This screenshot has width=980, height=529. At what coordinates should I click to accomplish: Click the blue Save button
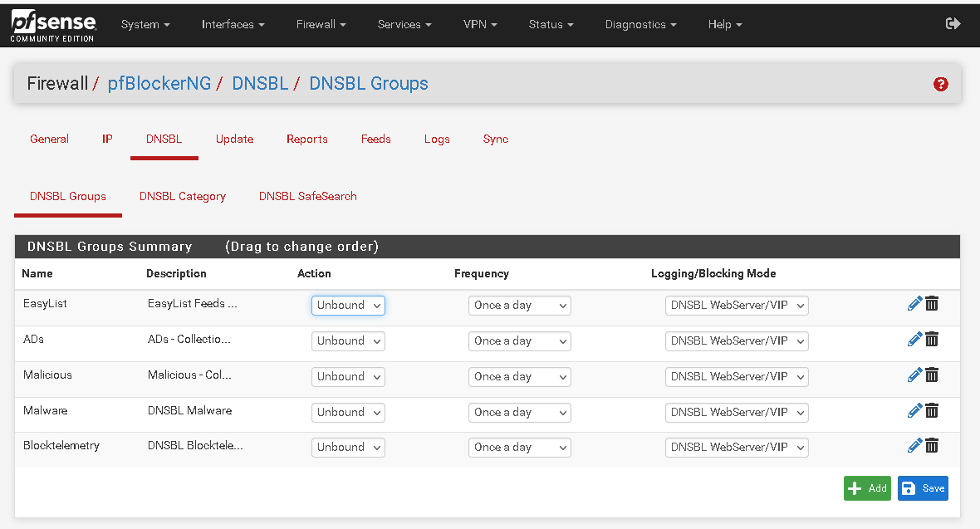(924, 488)
